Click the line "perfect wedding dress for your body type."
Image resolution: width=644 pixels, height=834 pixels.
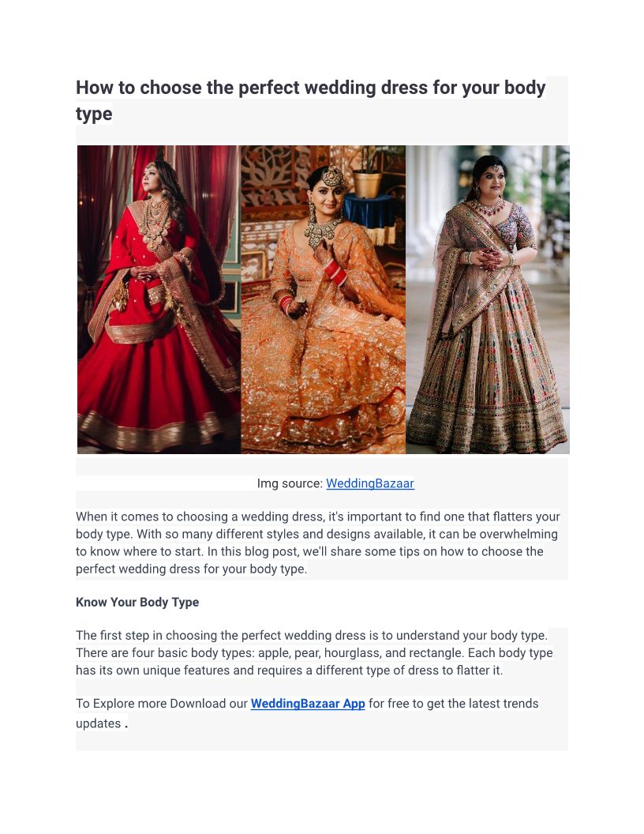click(x=191, y=569)
